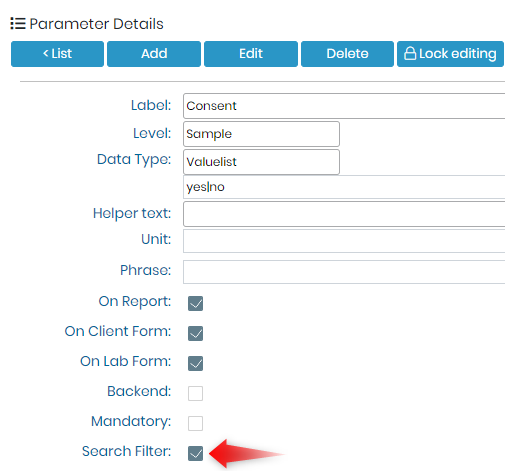
Task: Toggle the On Client Form checkbox
Action: pyautogui.click(x=195, y=333)
